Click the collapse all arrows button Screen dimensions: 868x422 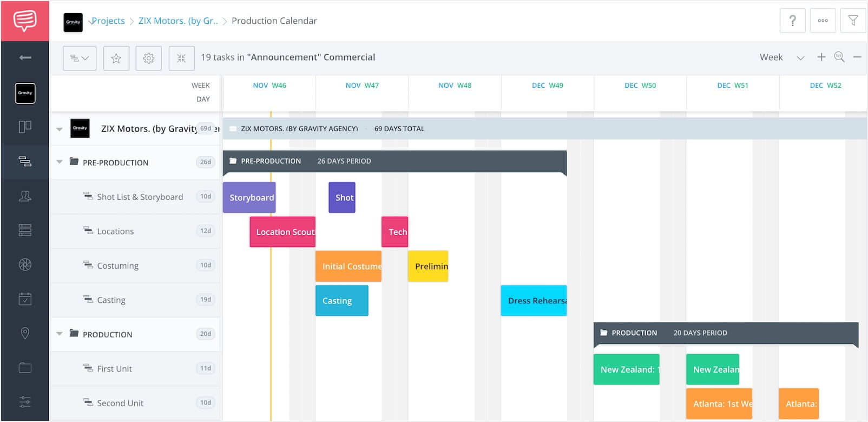(181, 58)
